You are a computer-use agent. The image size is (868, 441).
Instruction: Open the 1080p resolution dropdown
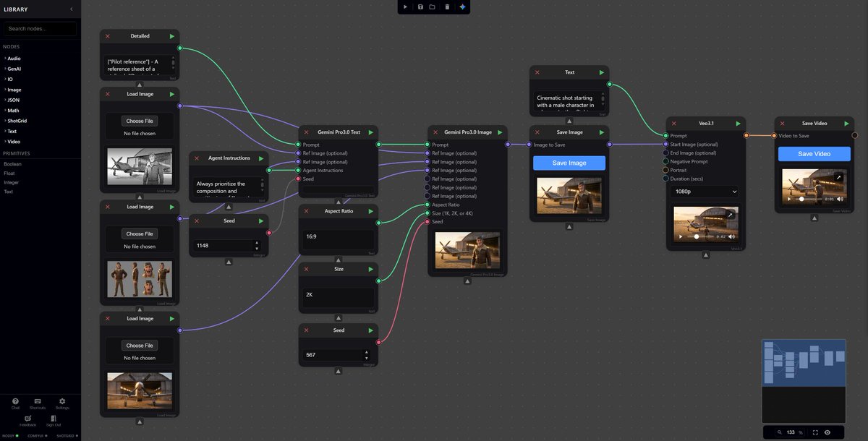(x=705, y=192)
